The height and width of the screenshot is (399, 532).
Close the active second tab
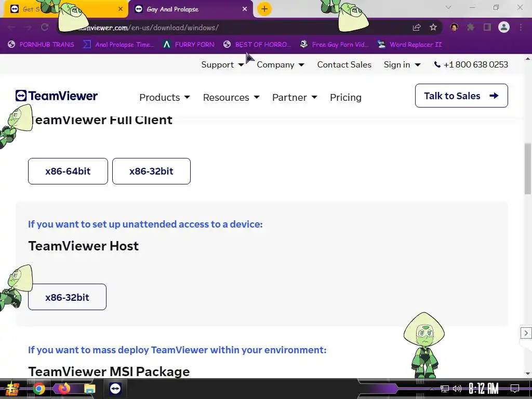click(245, 9)
